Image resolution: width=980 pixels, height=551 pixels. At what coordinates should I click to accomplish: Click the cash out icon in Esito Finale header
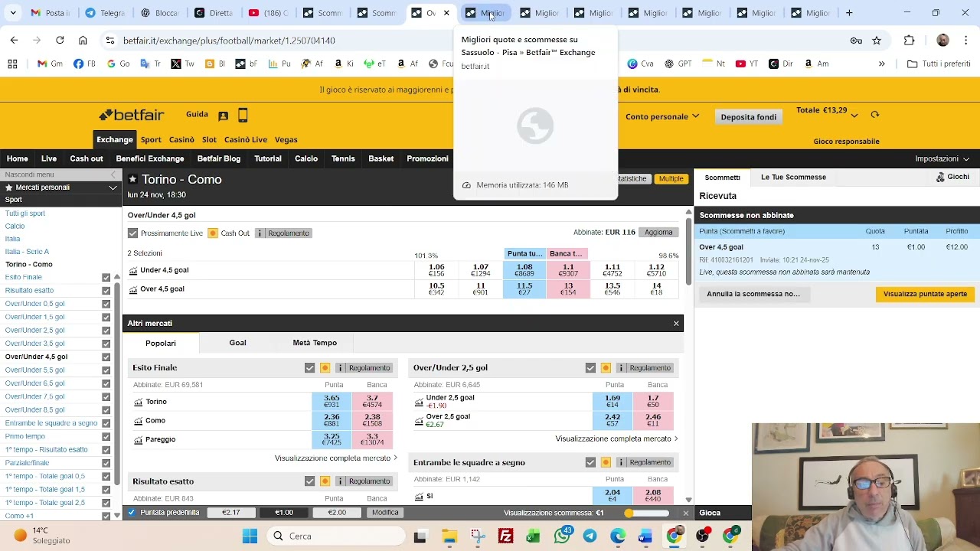coord(325,368)
